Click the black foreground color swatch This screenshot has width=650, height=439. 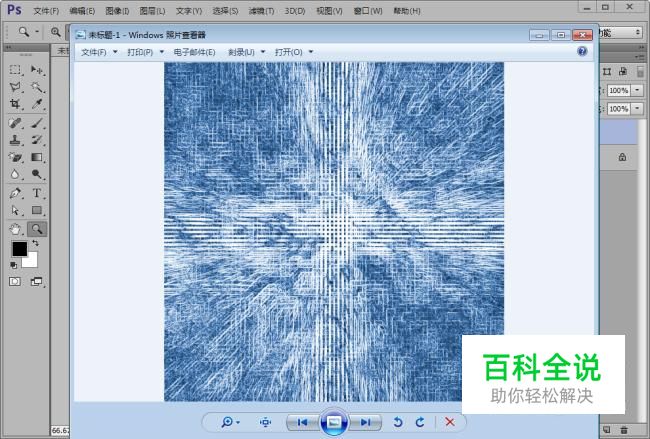coord(19,248)
